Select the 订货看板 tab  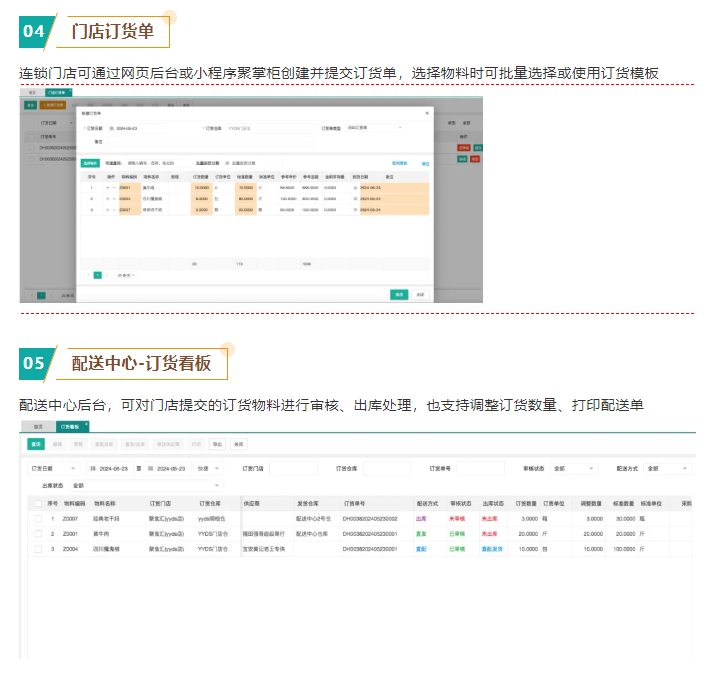pos(70,427)
